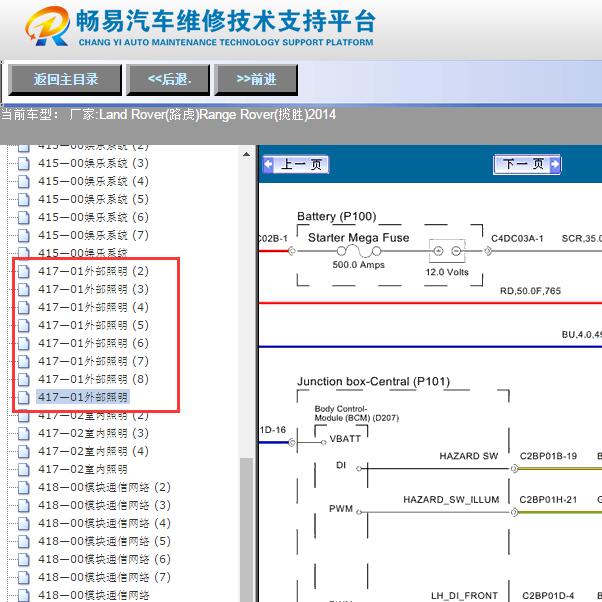Open 418—00模块通信网络 (2) diagram
602x602 pixels.
point(104,488)
